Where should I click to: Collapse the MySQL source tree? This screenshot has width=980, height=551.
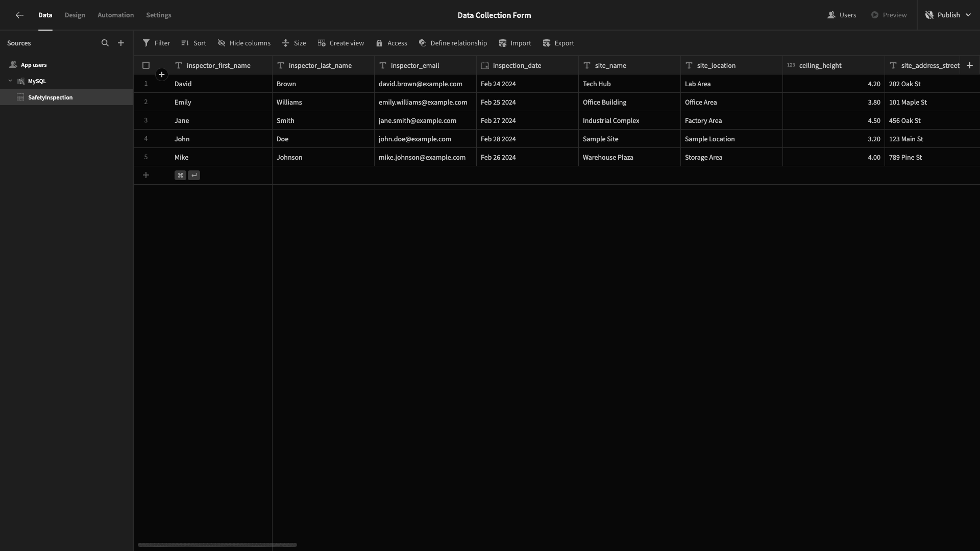[x=10, y=81]
